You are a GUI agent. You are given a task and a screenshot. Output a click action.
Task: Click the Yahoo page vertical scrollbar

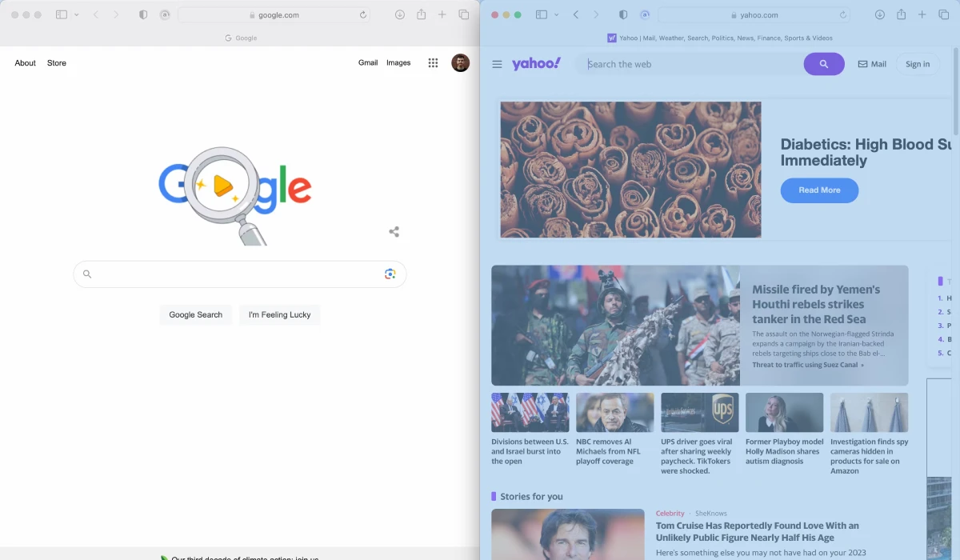pyautogui.click(x=955, y=92)
